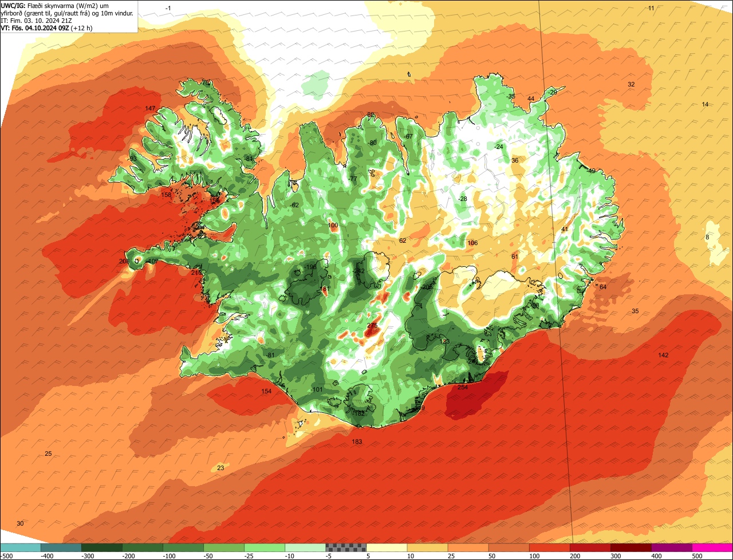Viewport: 733px width, 560px height.
Task: Click the value 142 in the southeast ocean
Action: coord(663,356)
